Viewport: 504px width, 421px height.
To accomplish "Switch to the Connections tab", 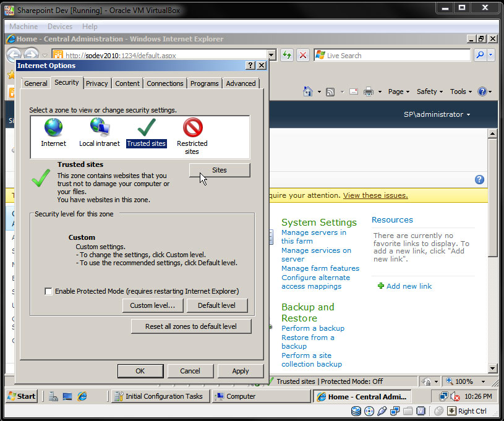I will [165, 83].
